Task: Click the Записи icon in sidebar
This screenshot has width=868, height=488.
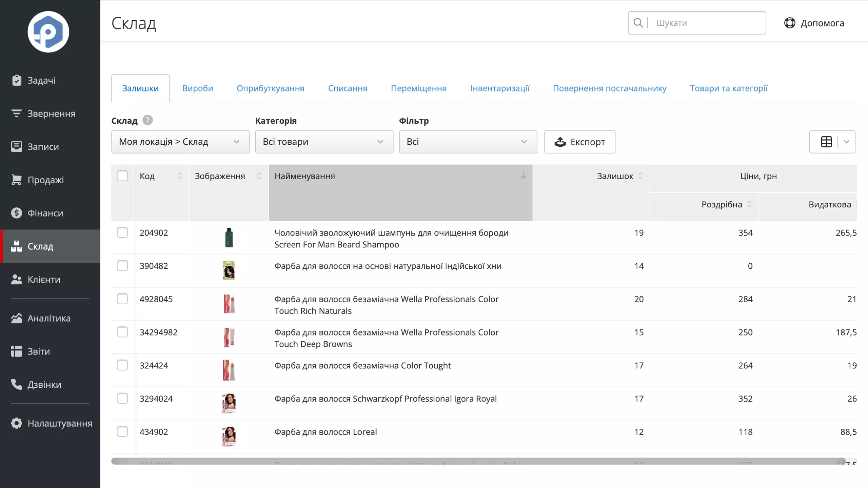Action: pyautogui.click(x=16, y=147)
